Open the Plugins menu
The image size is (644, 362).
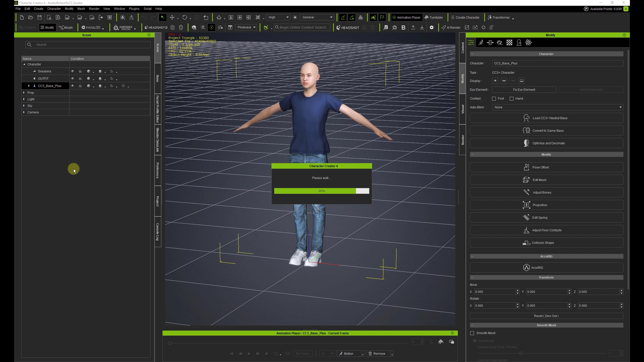(x=134, y=9)
